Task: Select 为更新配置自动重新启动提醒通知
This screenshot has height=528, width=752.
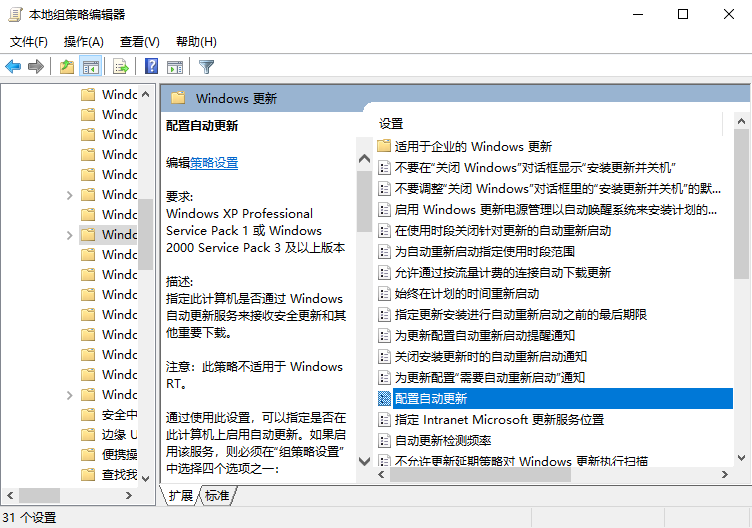Action: pyautogui.click(x=484, y=335)
